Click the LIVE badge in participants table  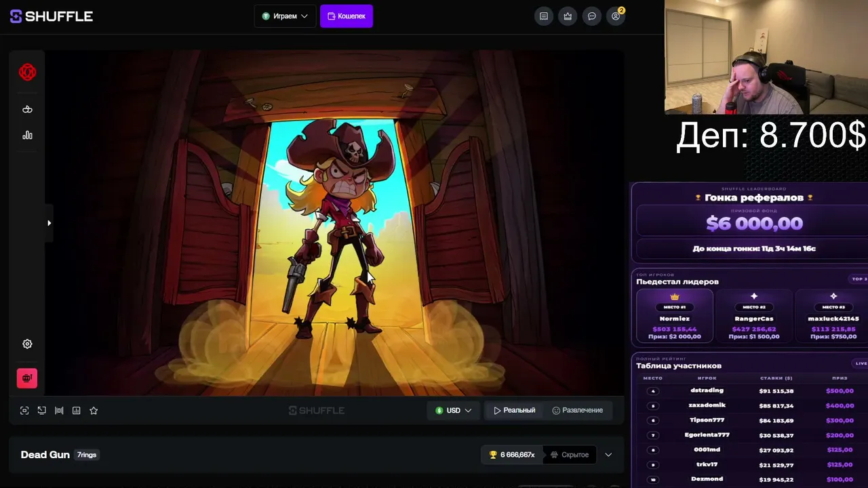[861, 363]
